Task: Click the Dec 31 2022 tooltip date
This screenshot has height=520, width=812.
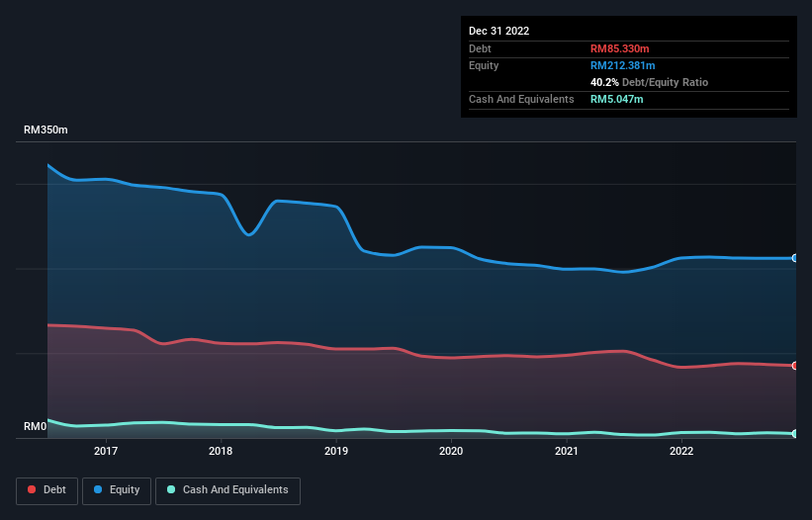Action: 499,31
